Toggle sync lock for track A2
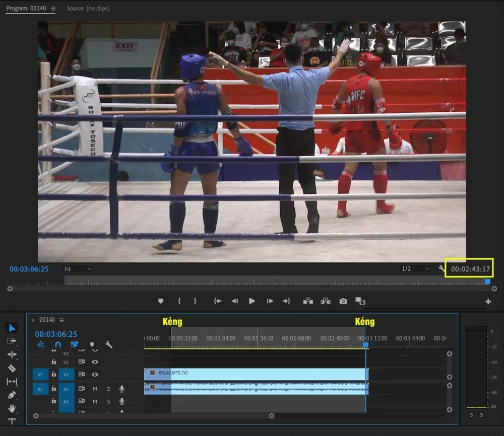 tap(82, 401)
